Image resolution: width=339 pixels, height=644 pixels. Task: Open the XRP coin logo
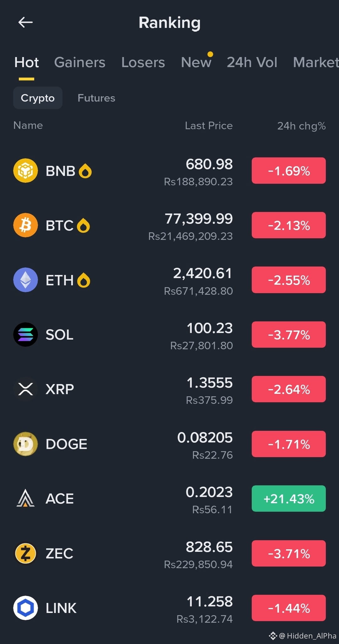pyautogui.click(x=25, y=389)
